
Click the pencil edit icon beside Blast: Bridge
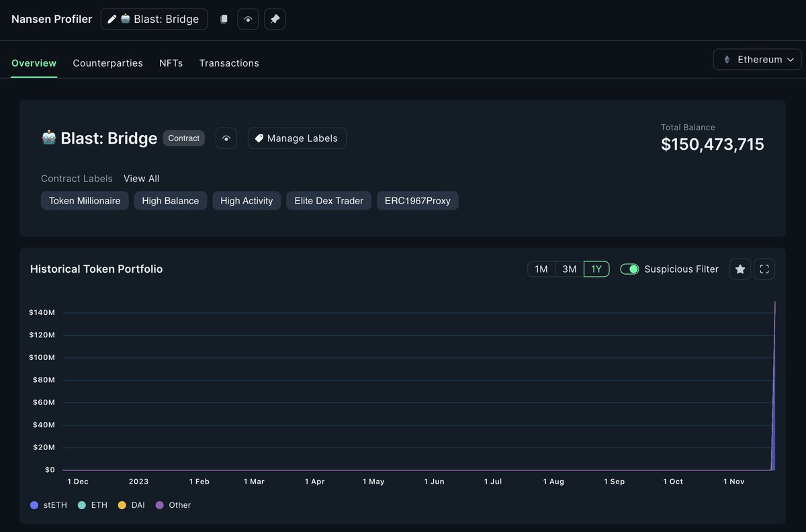(x=112, y=19)
